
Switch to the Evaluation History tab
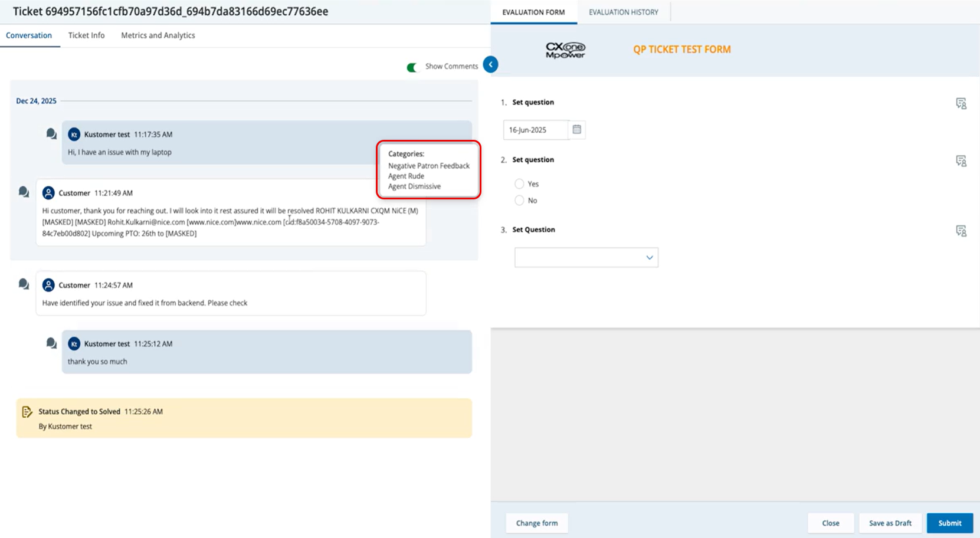(623, 12)
